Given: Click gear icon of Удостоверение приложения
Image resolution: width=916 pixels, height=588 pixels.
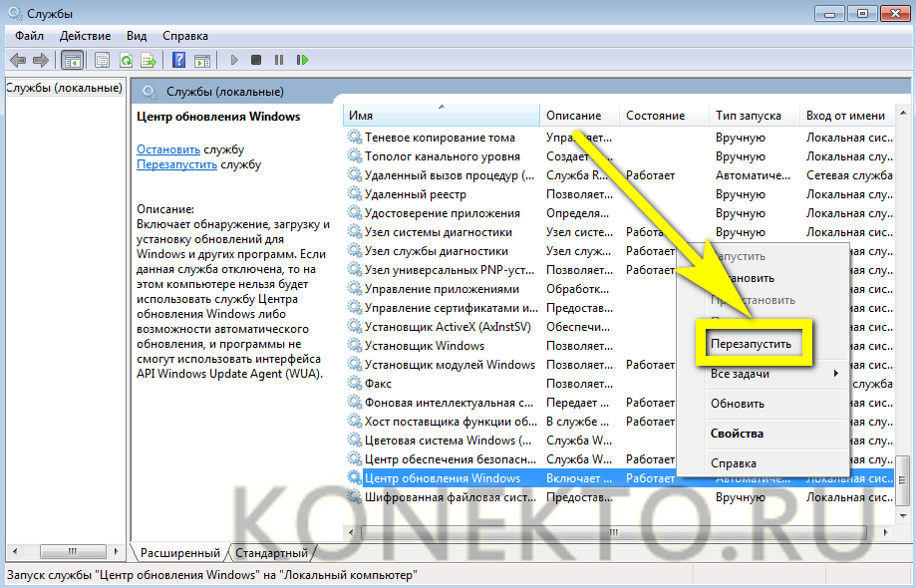Looking at the screenshot, I should (x=354, y=212).
